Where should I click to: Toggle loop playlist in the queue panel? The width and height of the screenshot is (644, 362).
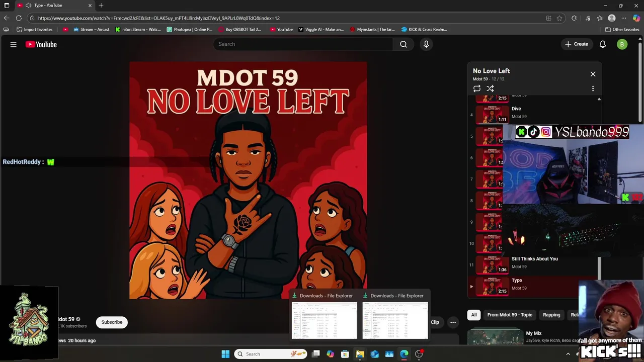point(477,88)
